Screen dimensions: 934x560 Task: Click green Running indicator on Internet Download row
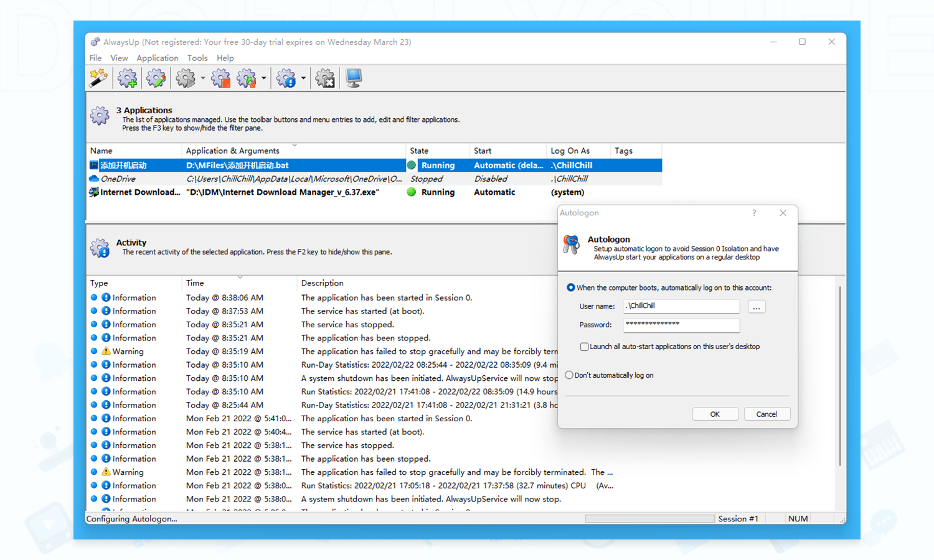pos(412,192)
